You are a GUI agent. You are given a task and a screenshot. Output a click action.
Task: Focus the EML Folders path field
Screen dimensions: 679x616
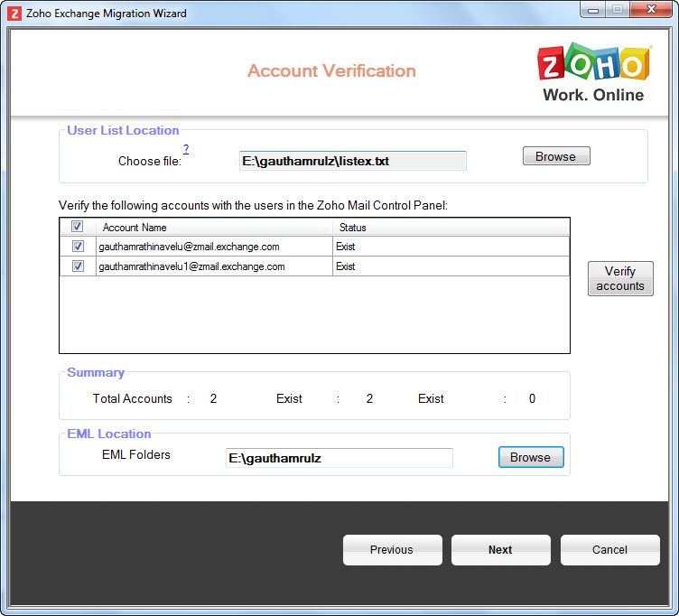(339, 458)
